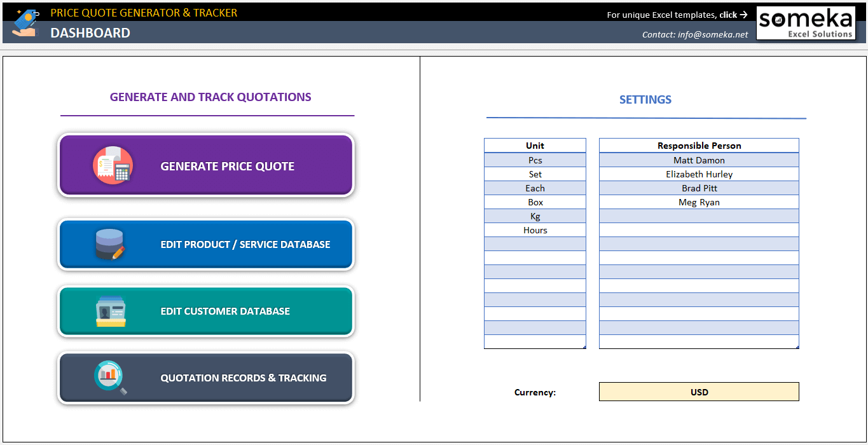Open Generate Price Quote
This screenshot has width=868, height=445.
click(206, 165)
